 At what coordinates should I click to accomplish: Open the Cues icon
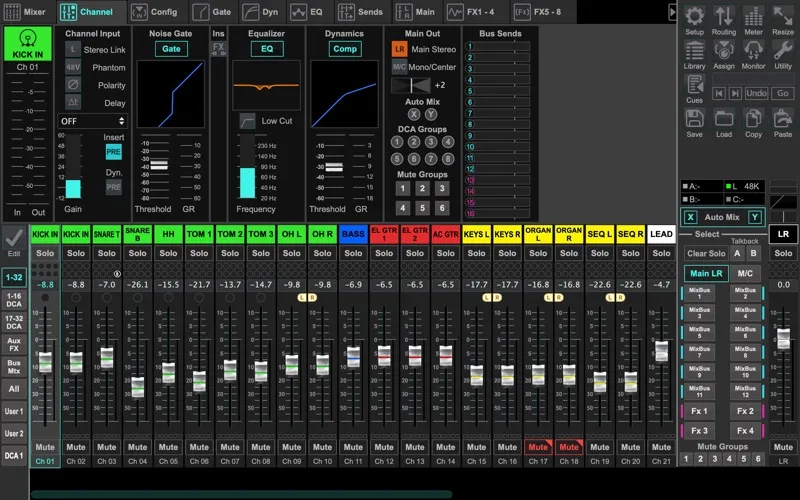[x=694, y=85]
